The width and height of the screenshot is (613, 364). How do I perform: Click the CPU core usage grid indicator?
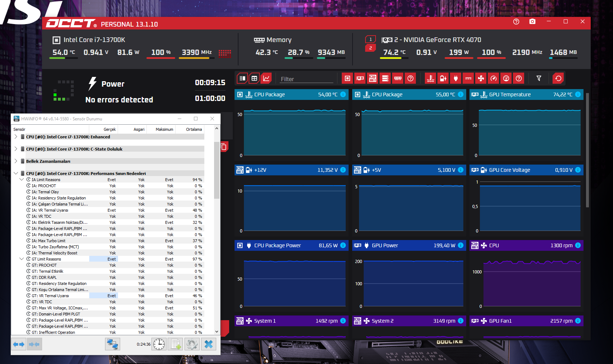pos(225,54)
